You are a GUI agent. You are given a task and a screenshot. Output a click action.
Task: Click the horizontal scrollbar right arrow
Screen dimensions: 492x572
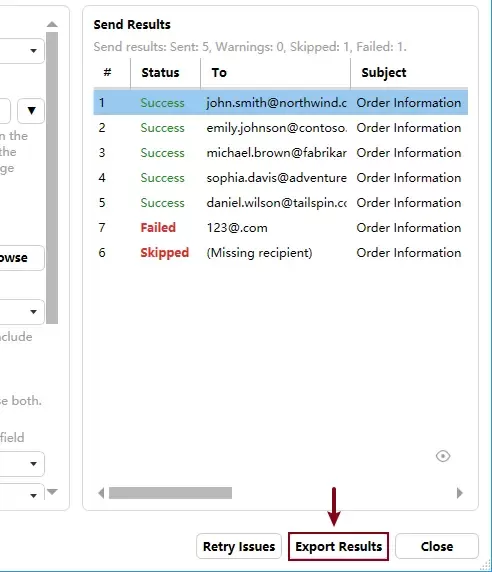[460, 493]
